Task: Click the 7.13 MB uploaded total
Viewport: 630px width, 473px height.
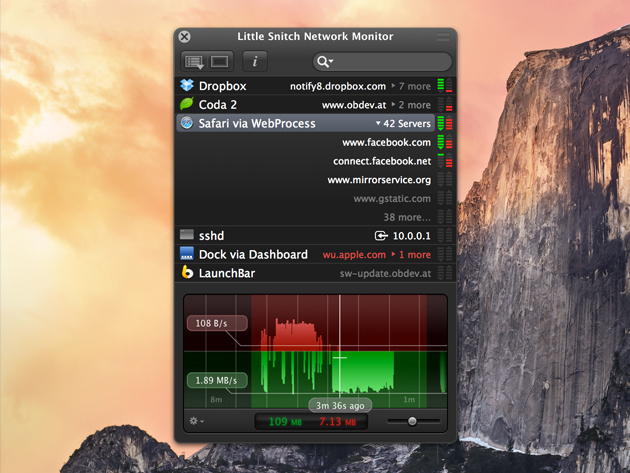Action: pyautogui.click(x=338, y=422)
